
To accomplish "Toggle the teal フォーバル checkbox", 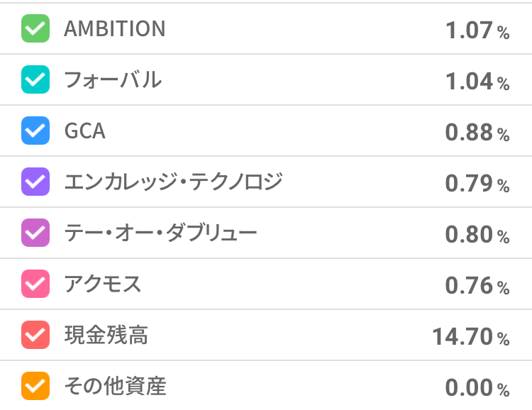I will (35, 79).
